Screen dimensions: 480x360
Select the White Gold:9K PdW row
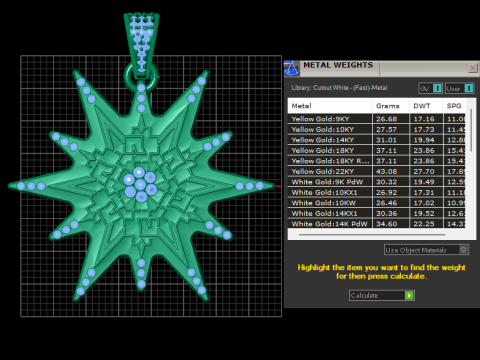(377, 182)
